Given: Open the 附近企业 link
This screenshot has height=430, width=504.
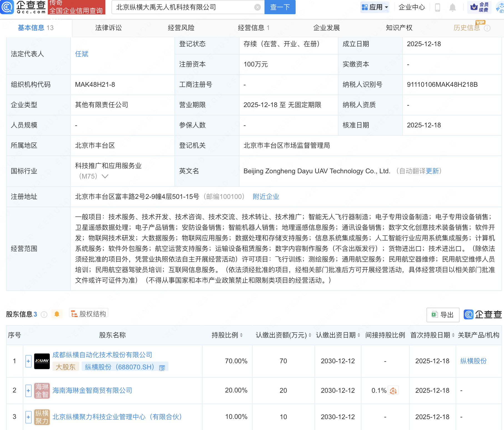Looking at the screenshot, I should [x=266, y=197].
